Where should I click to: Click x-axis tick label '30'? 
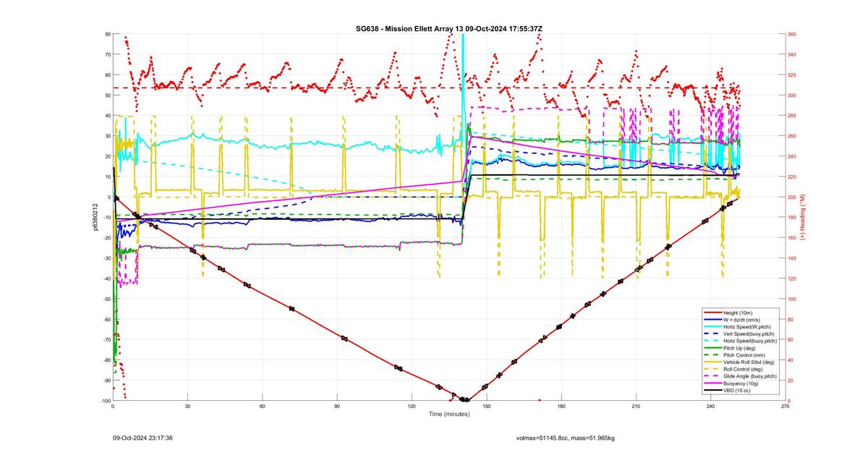click(187, 407)
